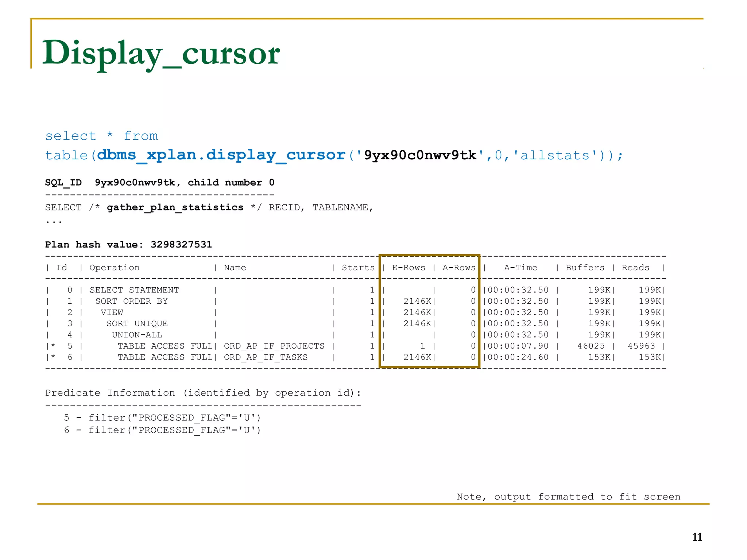Screen dimensions: 747x560
Task: Click the 'Display_cursor' slide title
Action: pos(161,54)
